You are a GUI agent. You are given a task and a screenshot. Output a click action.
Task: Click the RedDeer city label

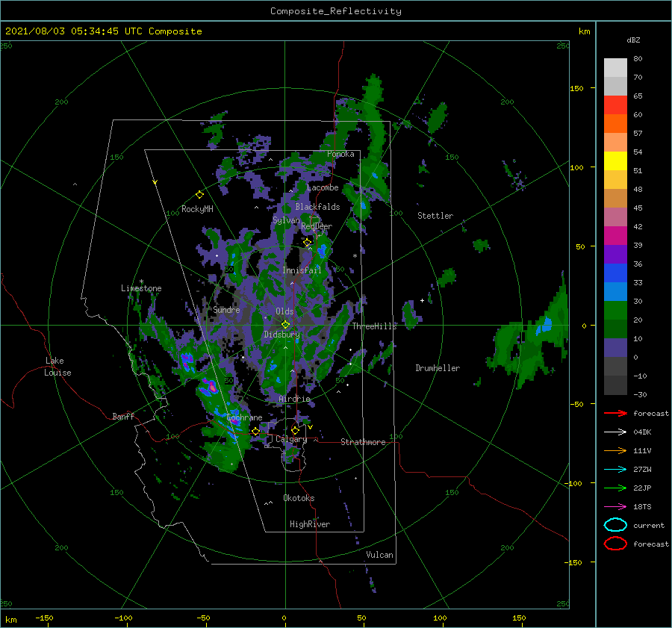click(317, 226)
